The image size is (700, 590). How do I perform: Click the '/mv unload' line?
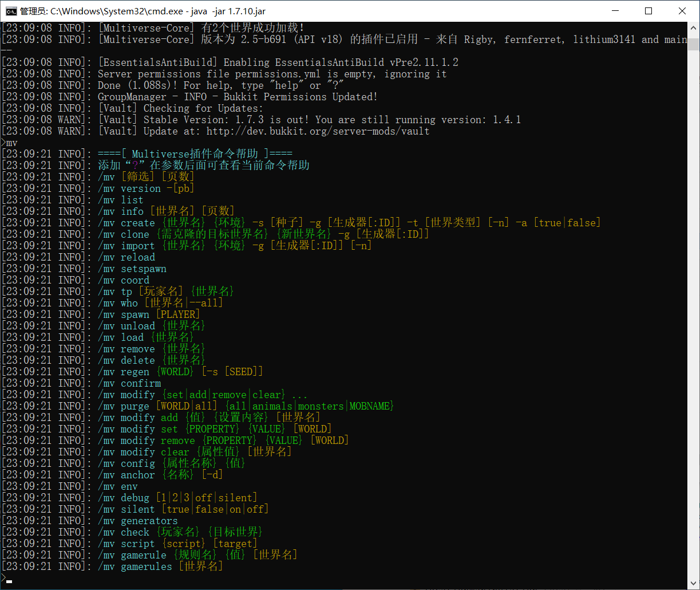[x=104, y=326]
